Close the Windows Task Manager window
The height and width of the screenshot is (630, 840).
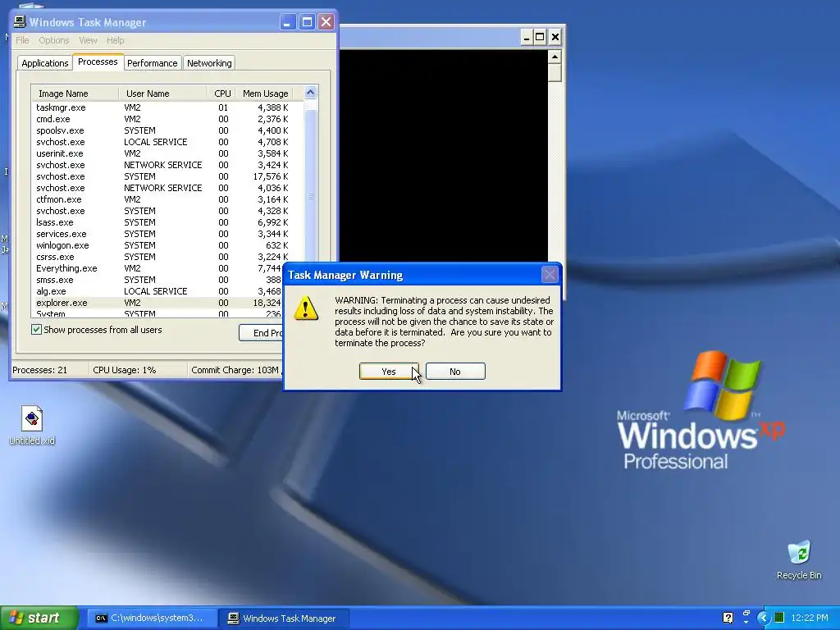pyautogui.click(x=326, y=22)
